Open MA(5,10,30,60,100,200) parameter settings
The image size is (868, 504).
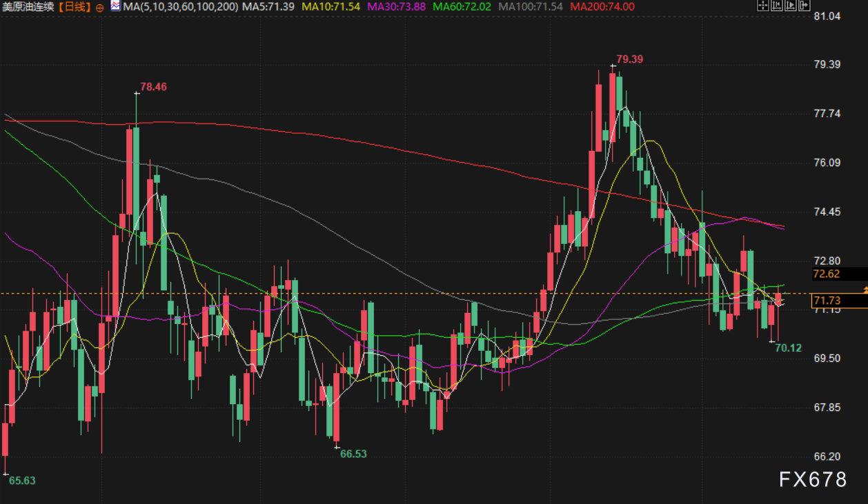click(x=180, y=7)
